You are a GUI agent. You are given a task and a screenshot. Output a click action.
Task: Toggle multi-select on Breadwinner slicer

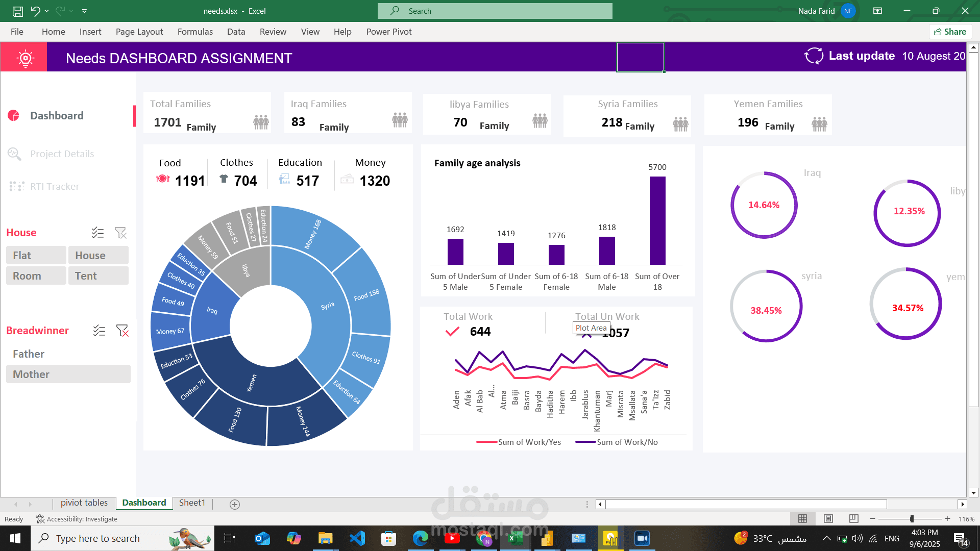coord(99,331)
